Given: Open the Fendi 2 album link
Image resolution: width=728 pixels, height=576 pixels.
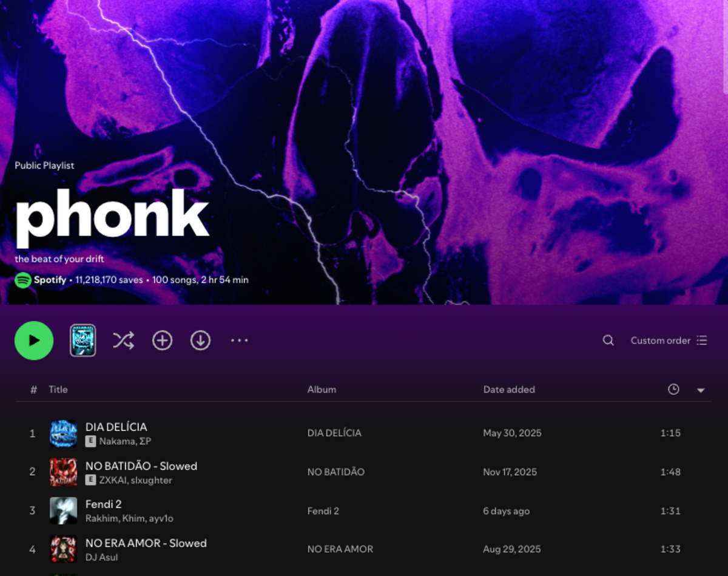Looking at the screenshot, I should point(323,511).
